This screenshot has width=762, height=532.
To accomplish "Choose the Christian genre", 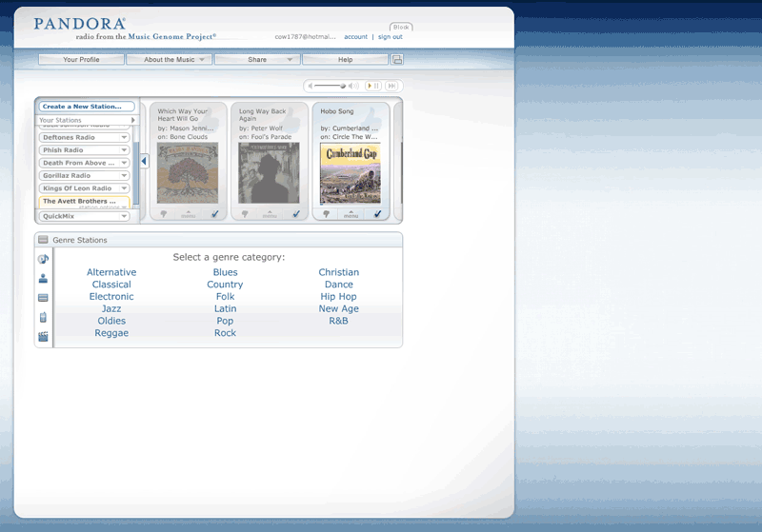I will tap(339, 272).
